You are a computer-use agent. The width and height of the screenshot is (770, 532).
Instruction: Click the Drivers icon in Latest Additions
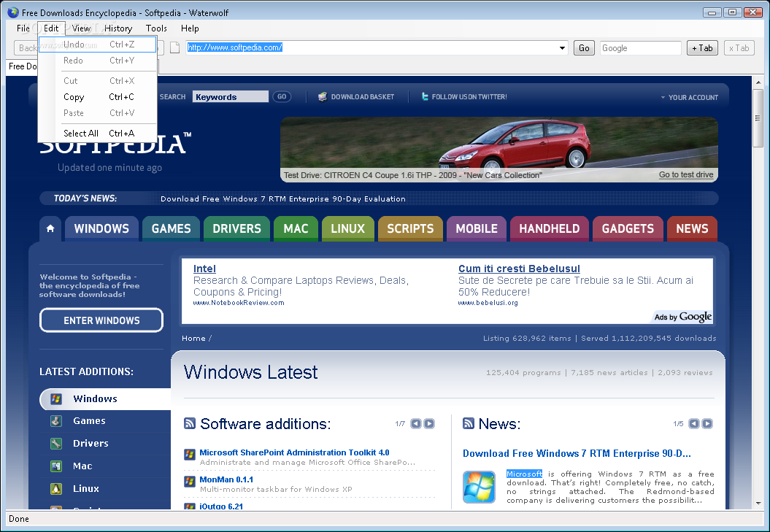[56, 444]
